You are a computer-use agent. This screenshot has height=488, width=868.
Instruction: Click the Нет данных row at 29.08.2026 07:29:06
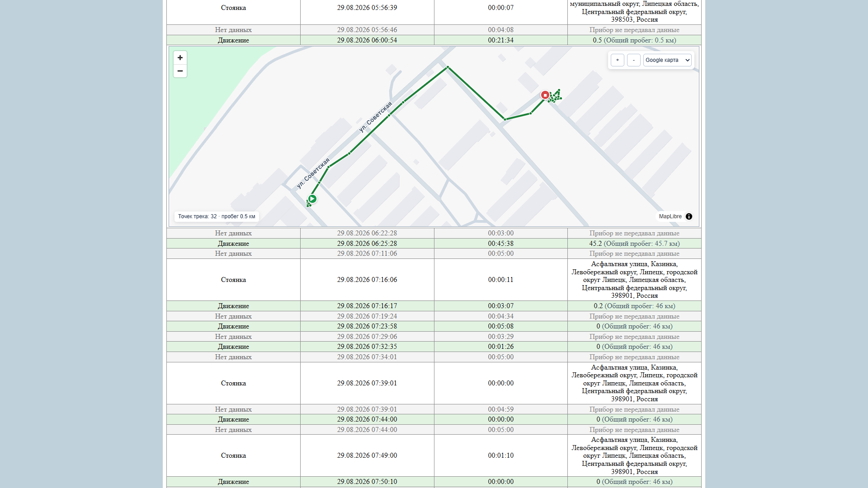coord(434,337)
